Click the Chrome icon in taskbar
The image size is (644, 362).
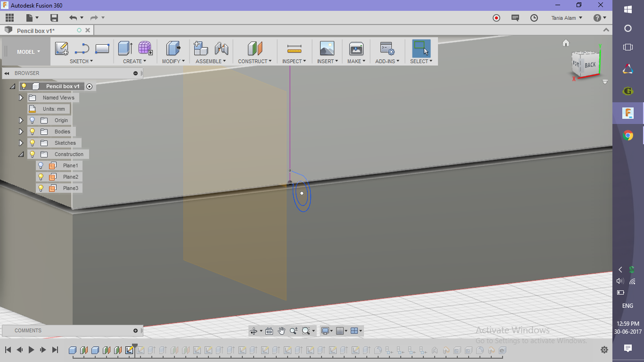[628, 136]
